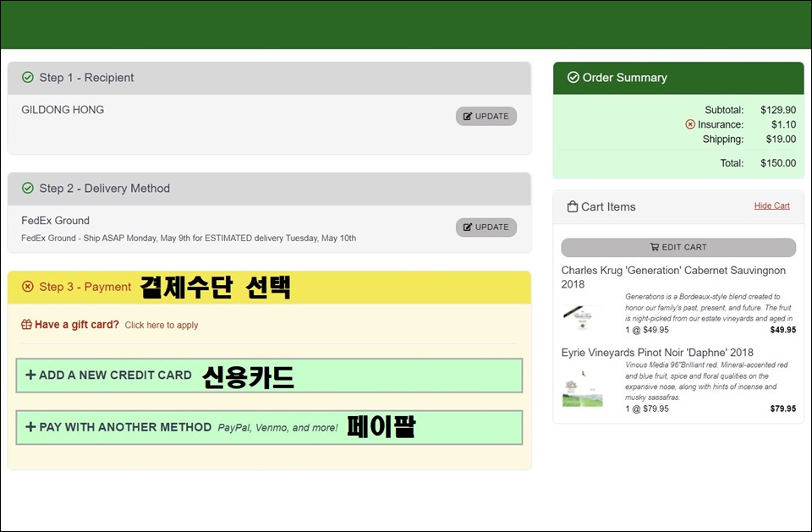
Task: Click the Insurance amount $1.10
Action: [x=783, y=124]
